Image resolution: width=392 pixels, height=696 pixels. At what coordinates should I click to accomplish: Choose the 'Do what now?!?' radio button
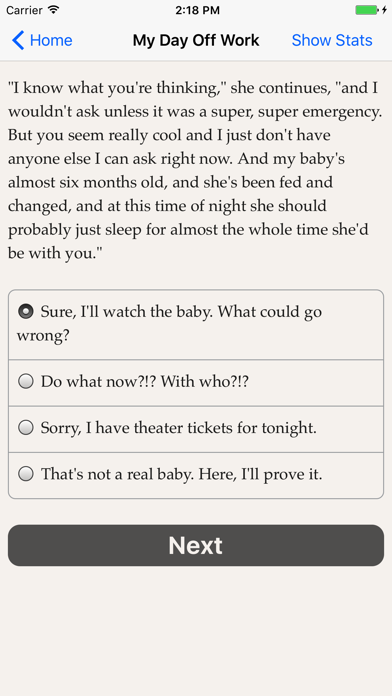coord(26,381)
